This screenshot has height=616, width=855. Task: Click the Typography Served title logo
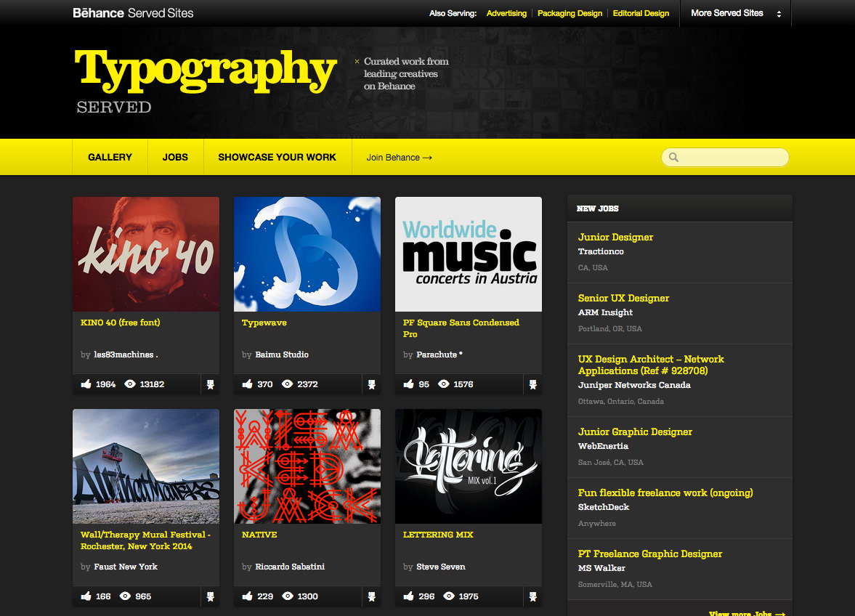click(x=205, y=81)
